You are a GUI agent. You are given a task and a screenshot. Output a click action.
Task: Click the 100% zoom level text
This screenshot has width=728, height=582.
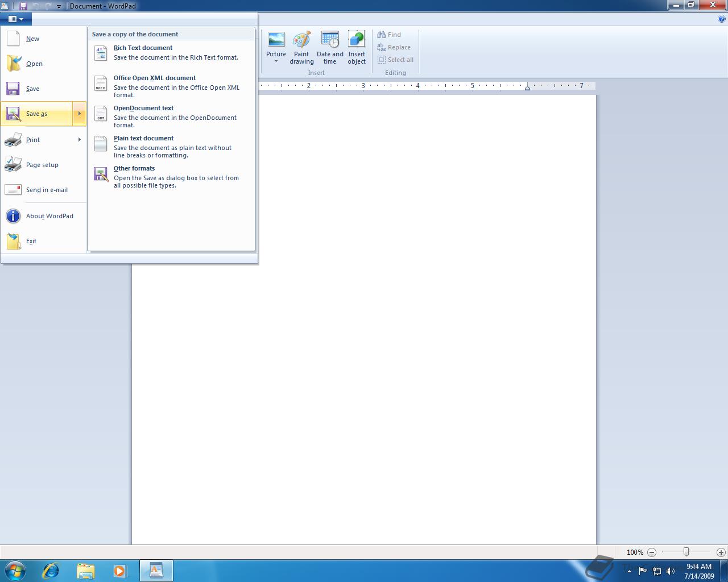point(635,552)
